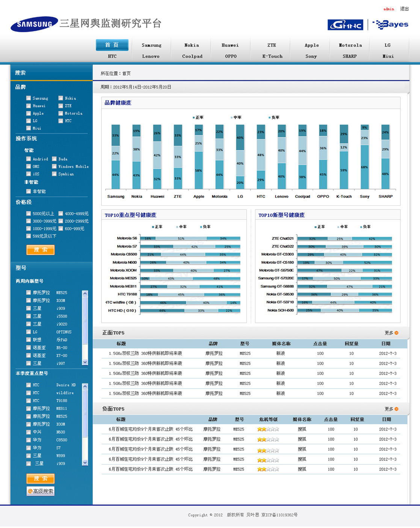This screenshot has width=420, height=528.
Task: Select the Apple brand checkbox
Action: pos(29,113)
